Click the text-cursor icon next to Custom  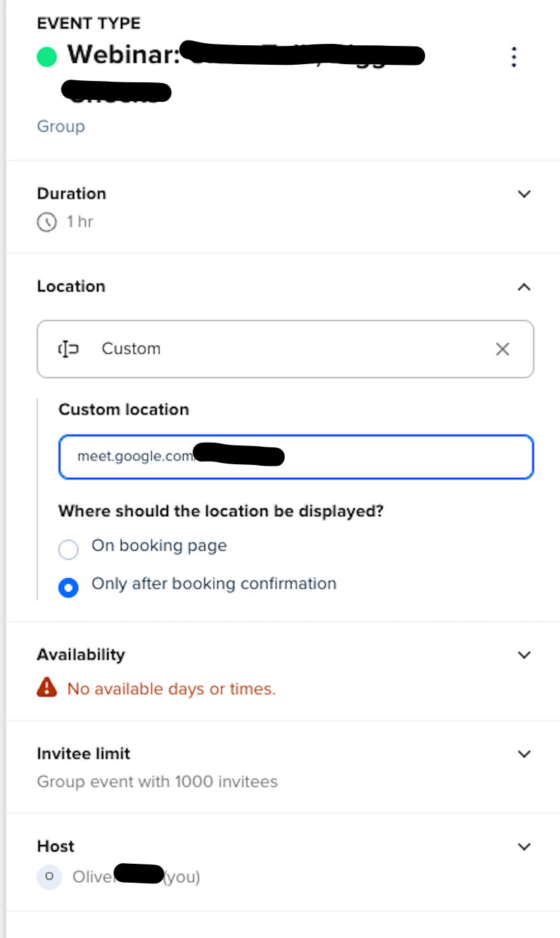(68, 349)
